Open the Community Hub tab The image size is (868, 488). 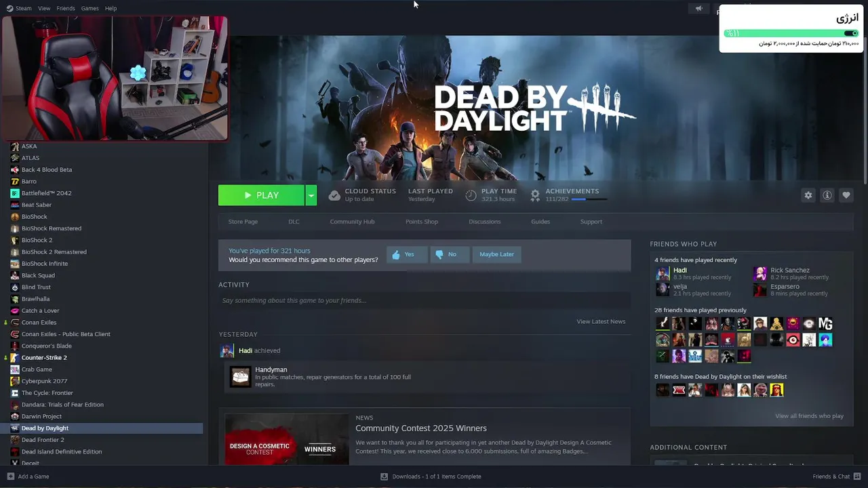(352, 222)
